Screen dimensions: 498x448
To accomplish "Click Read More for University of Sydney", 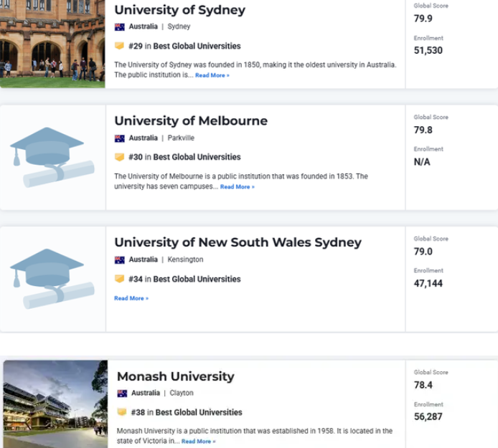I will (x=212, y=75).
